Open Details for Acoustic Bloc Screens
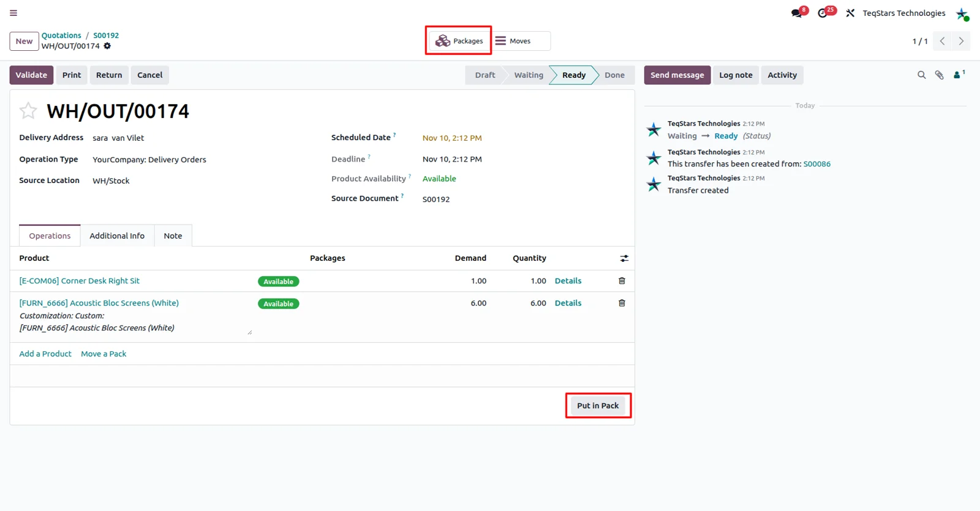Image resolution: width=980 pixels, height=511 pixels. (x=568, y=303)
